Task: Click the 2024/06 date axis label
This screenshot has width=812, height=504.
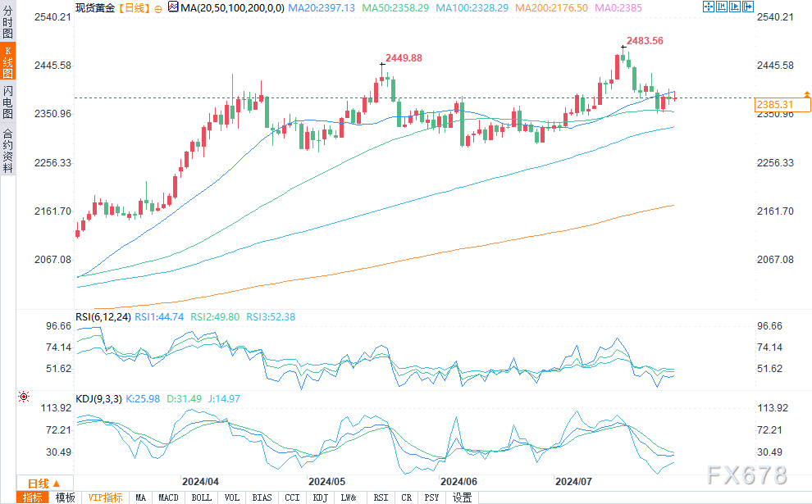Action: tap(458, 482)
